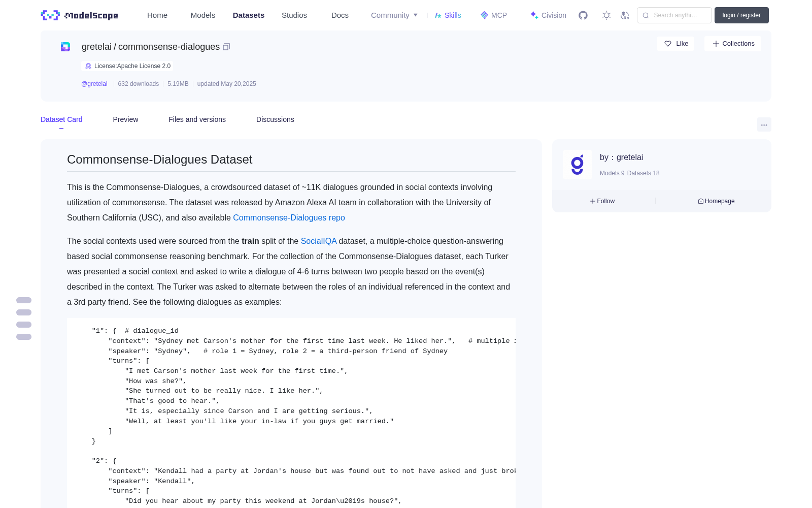The height and width of the screenshot is (508, 812).
Task: Open the MCP page
Action: [494, 15]
